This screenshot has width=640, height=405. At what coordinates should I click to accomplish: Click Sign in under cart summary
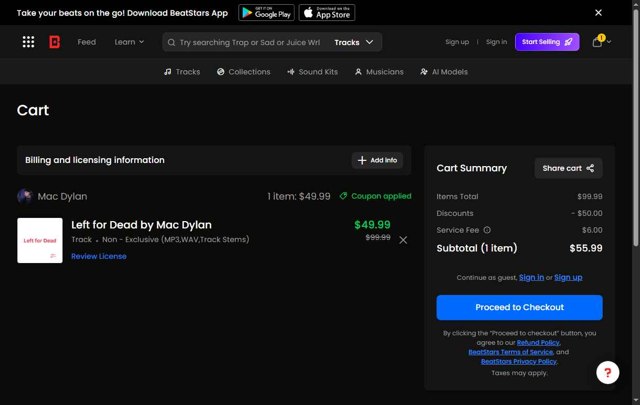tap(531, 278)
